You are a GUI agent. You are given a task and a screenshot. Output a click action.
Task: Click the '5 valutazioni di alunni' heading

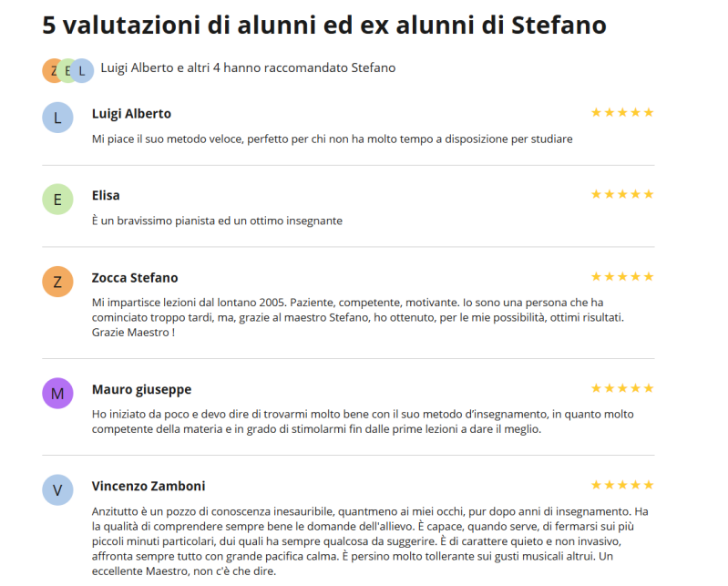pos(324,25)
